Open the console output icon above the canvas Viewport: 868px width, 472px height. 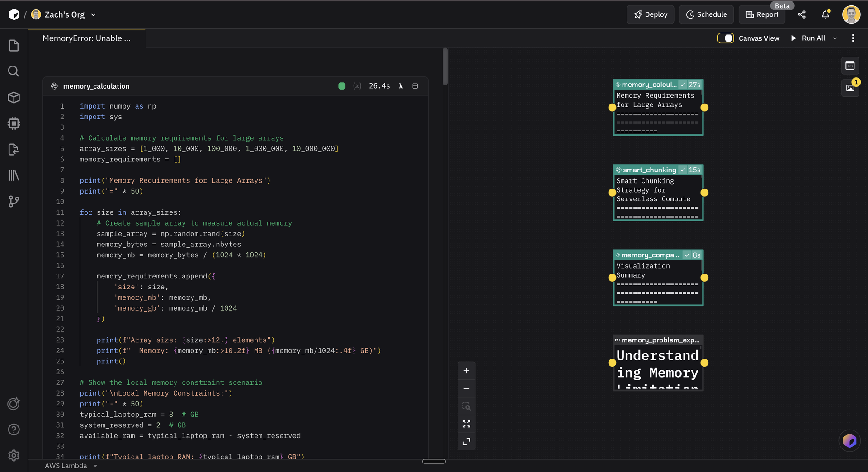coord(849,66)
